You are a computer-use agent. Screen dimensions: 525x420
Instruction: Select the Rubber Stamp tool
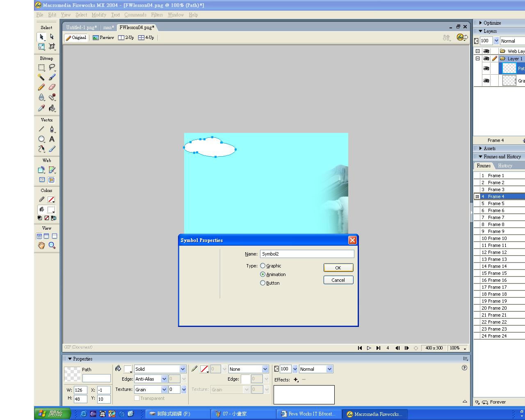[x=52, y=97]
